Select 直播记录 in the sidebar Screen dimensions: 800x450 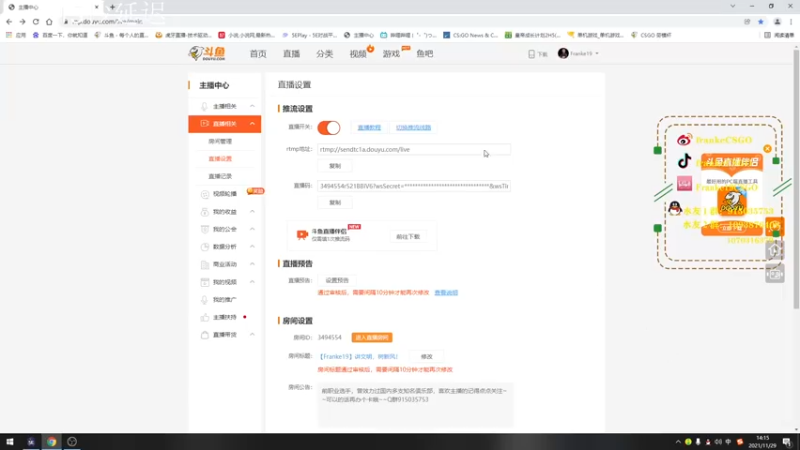(220, 176)
